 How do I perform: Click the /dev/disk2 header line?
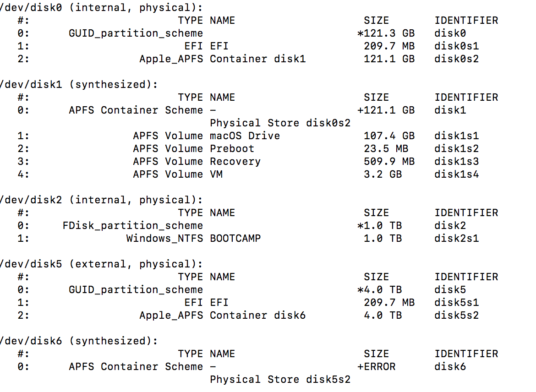101,200
